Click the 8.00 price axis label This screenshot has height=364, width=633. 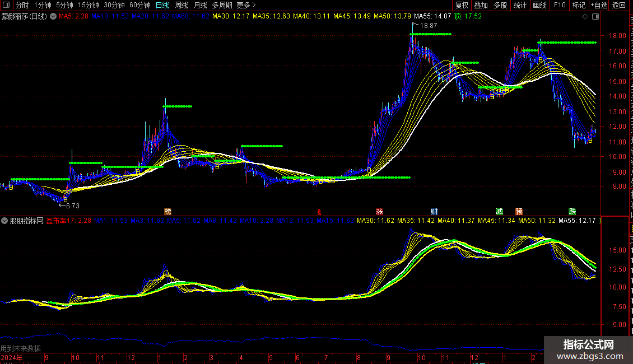[x=619, y=186]
